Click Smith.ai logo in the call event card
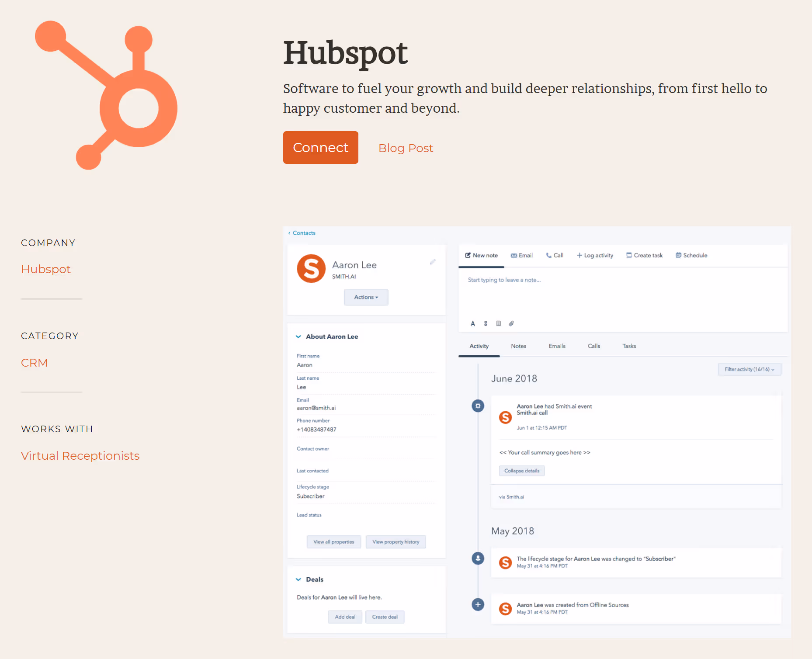The image size is (812, 659). point(506,417)
